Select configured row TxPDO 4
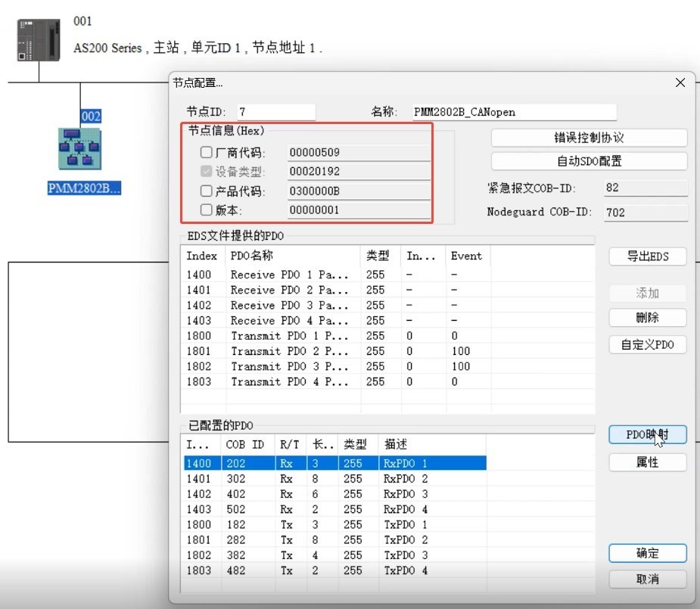 pos(334,570)
